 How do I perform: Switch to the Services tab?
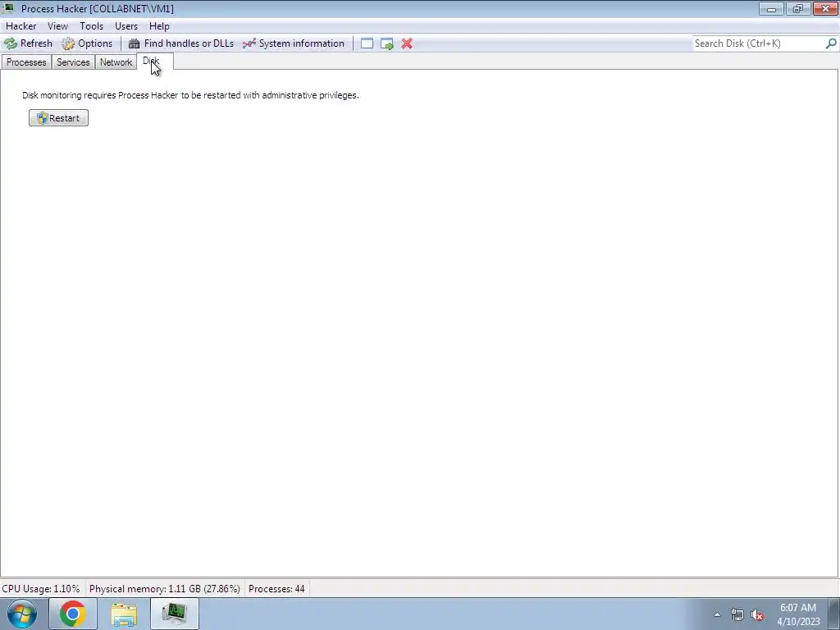point(73,62)
